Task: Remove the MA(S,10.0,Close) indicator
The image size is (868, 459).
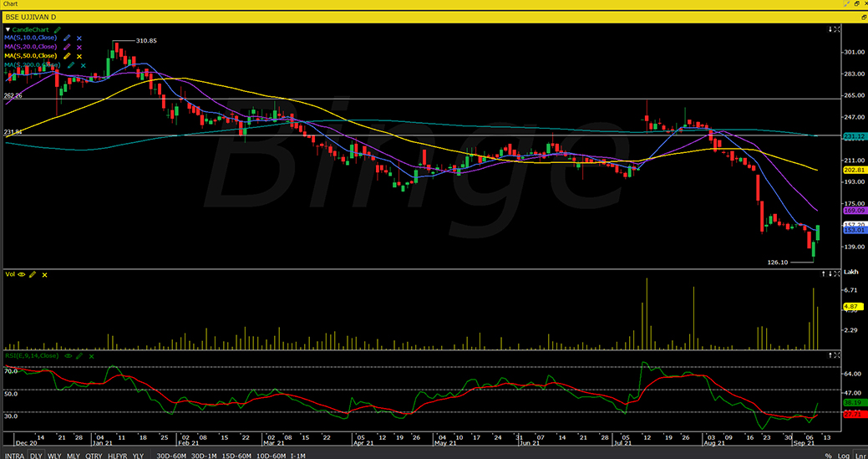Action: click(79, 38)
